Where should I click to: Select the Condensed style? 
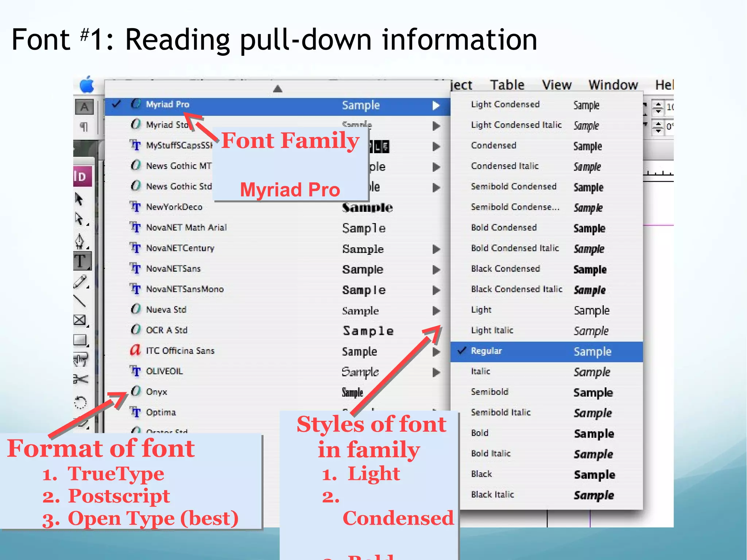[x=546, y=146]
